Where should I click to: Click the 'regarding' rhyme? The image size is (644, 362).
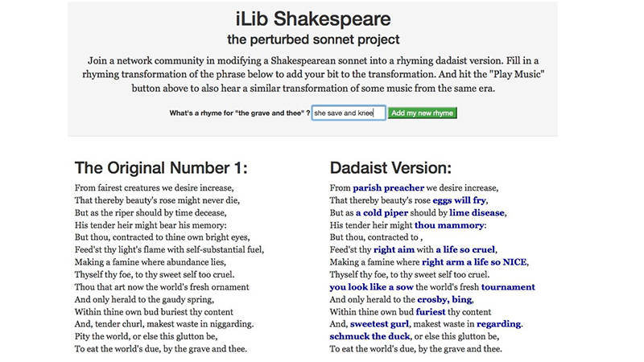(x=498, y=324)
